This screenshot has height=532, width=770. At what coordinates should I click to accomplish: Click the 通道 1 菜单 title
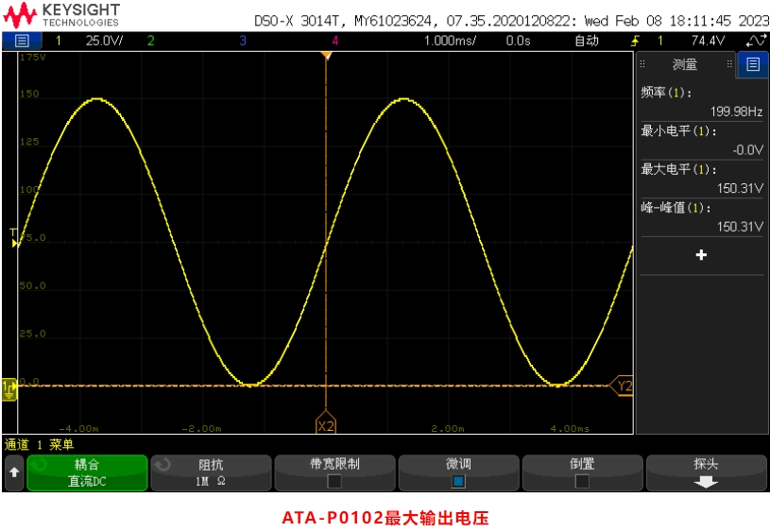40,444
